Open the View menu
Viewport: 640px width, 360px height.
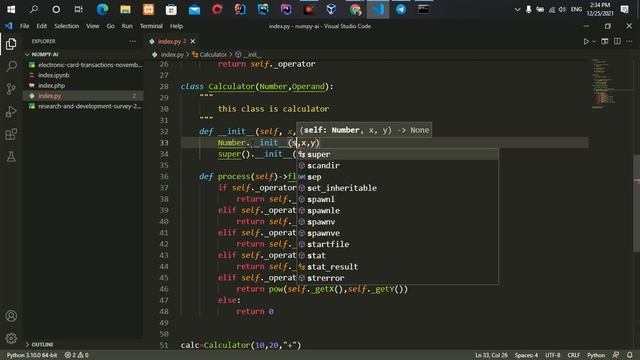point(93,26)
